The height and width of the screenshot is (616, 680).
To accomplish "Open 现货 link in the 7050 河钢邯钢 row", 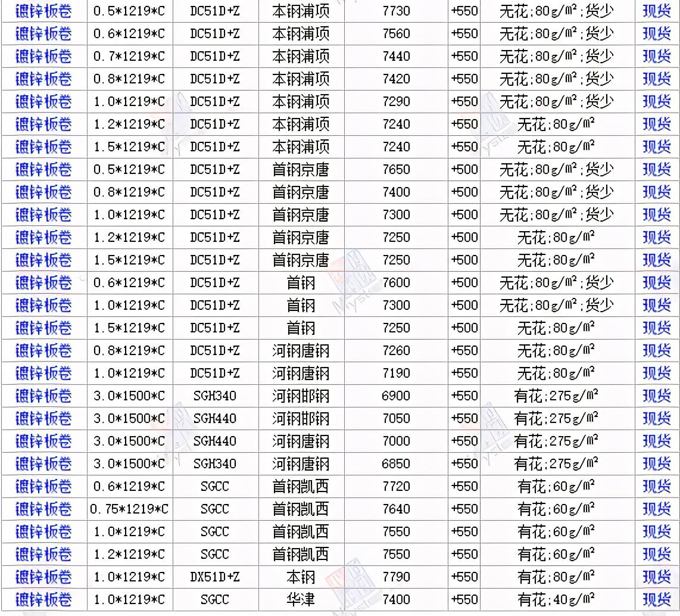I will (x=657, y=418).
